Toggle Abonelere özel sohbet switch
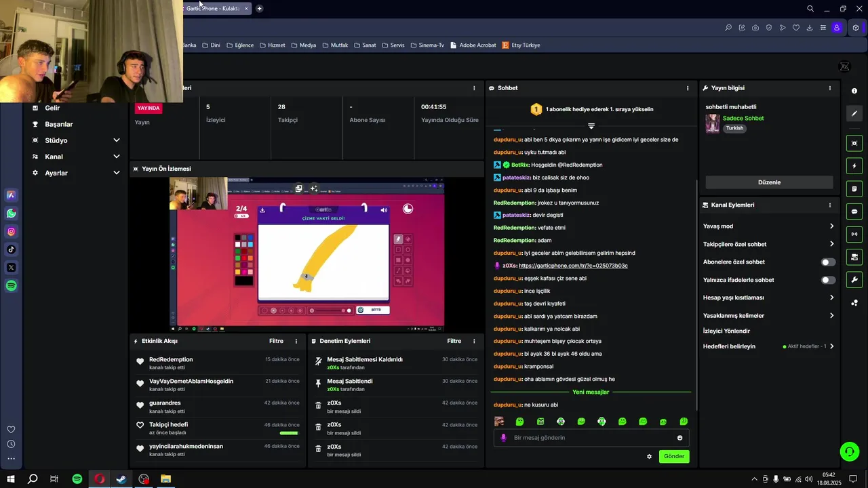Viewport: 868px width, 488px height. click(829, 262)
